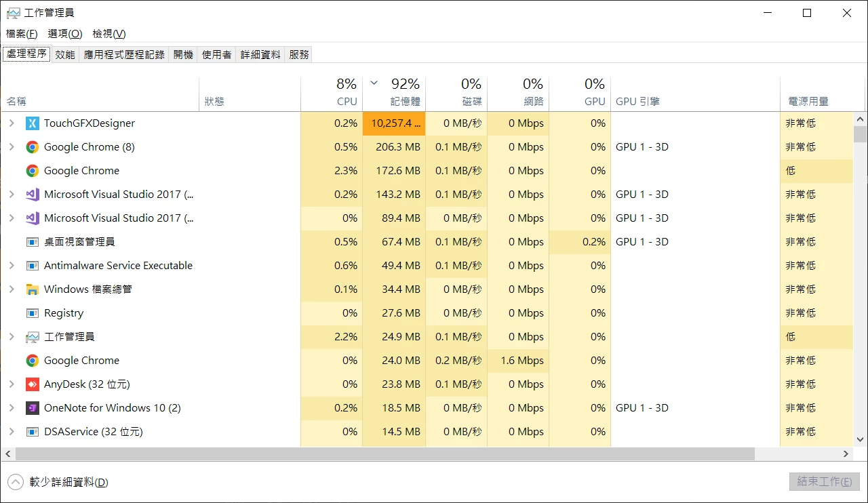Expand the TouchGFXDesigner process group
868x503 pixels.
click(x=12, y=123)
